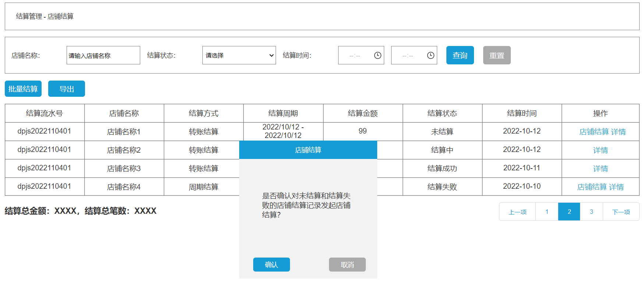Image resolution: width=644 pixels, height=287 pixels.
Task: Open the 结算状态 dropdown
Action: point(239,55)
